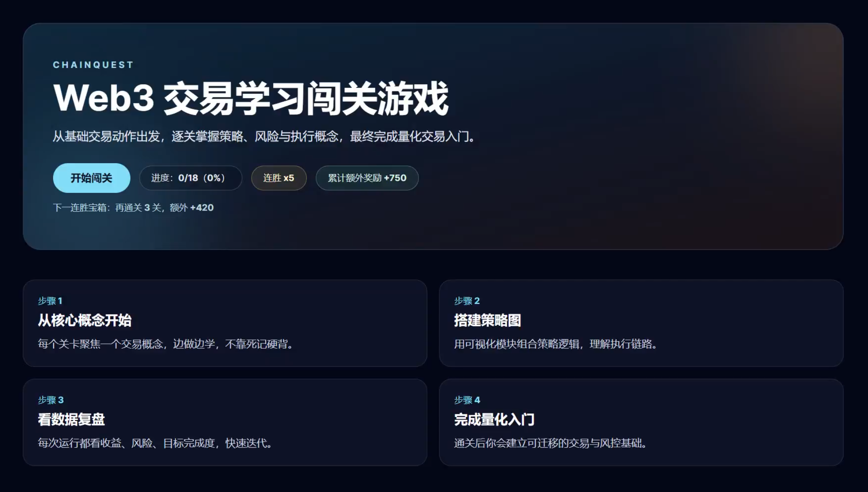Click description text 每次运行都看收益
This screenshot has width=868, height=492.
tap(154, 443)
